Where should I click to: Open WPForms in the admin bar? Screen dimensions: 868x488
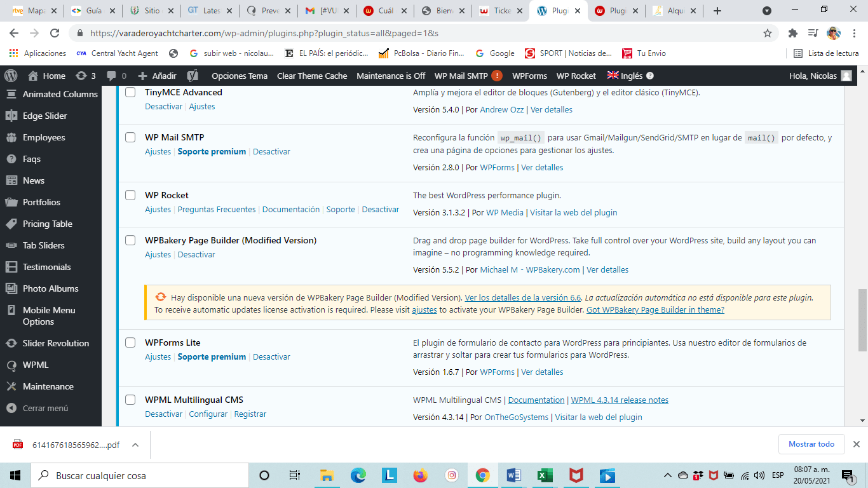point(529,76)
